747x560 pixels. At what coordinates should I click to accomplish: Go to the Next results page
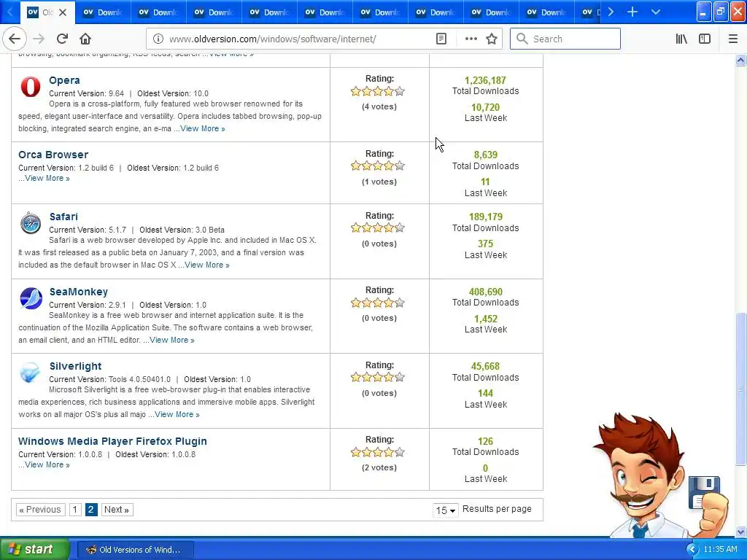[x=117, y=510]
